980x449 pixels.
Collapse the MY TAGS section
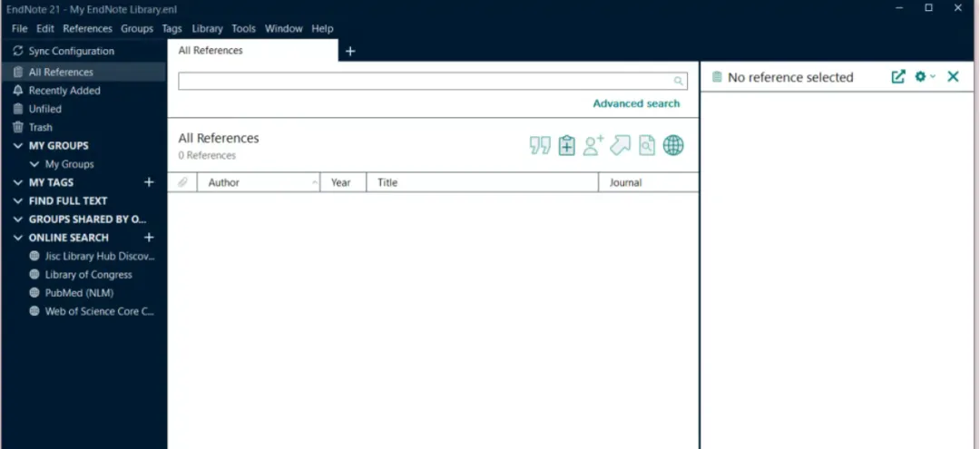(x=17, y=182)
